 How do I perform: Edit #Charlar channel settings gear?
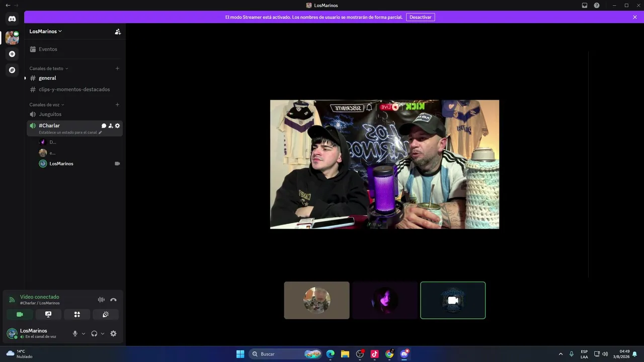tap(118, 126)
